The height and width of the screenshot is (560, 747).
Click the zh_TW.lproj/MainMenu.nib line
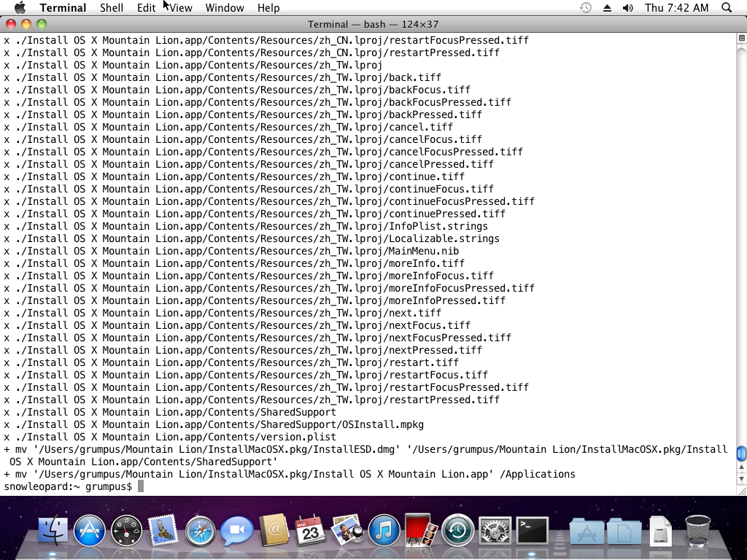pos(231,251)
